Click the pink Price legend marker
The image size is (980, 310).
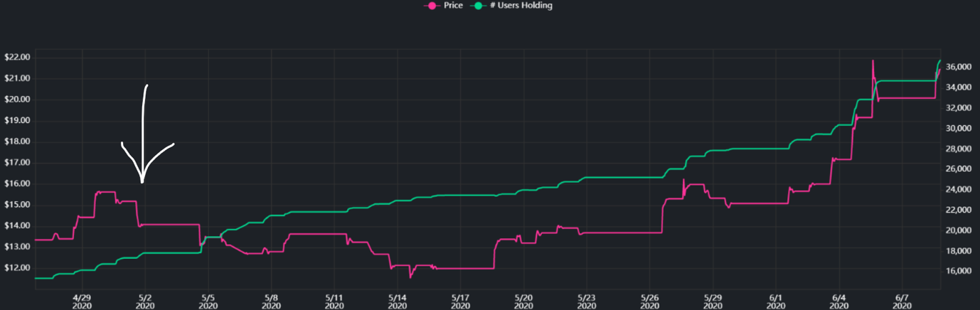tap(431, 6)
